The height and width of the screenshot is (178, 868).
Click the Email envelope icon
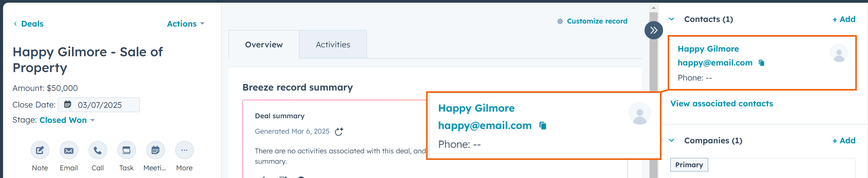69,150
